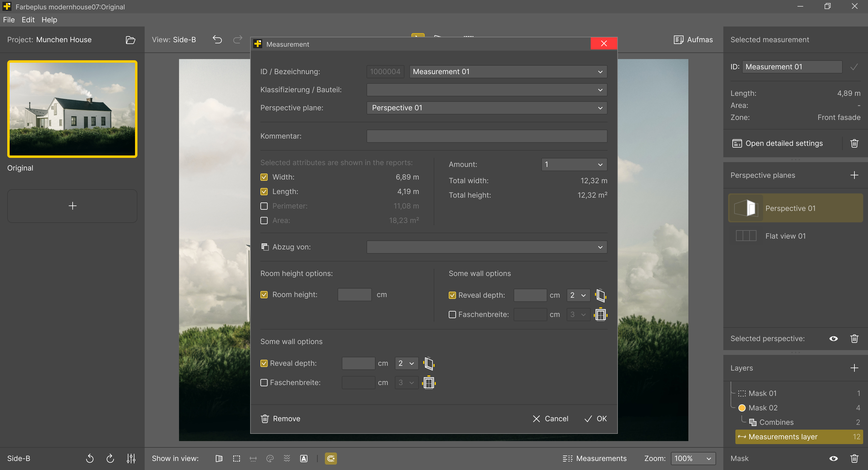
Task: Open the Edit menu
Action: (28, 20)
